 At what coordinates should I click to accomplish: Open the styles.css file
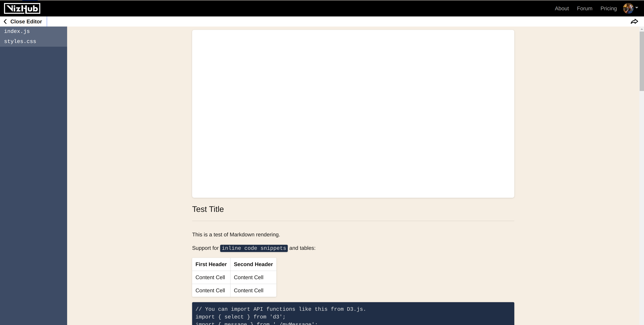pyautogui.click(x=20, y=41)
